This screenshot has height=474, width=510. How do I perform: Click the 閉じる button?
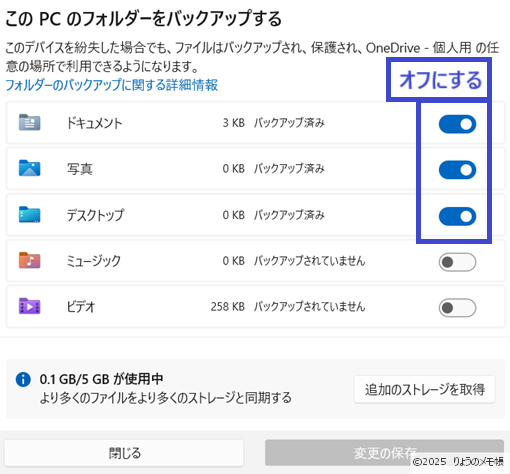tap(124, 453)
